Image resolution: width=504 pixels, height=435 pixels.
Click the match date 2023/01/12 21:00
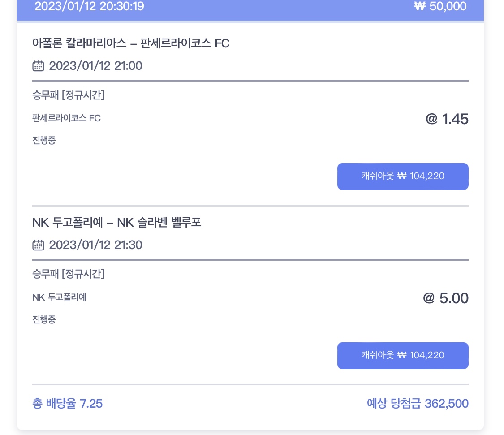click(x=95, y=66)
